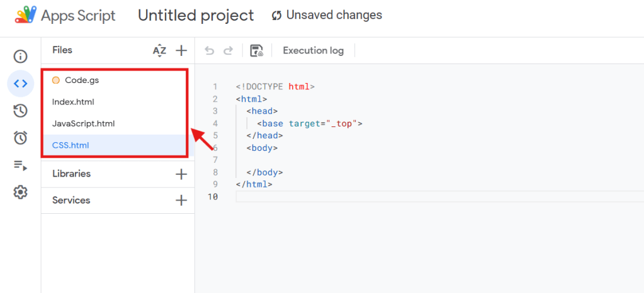
Task: Click the Apps Script logo
Action: coord(25,15)
